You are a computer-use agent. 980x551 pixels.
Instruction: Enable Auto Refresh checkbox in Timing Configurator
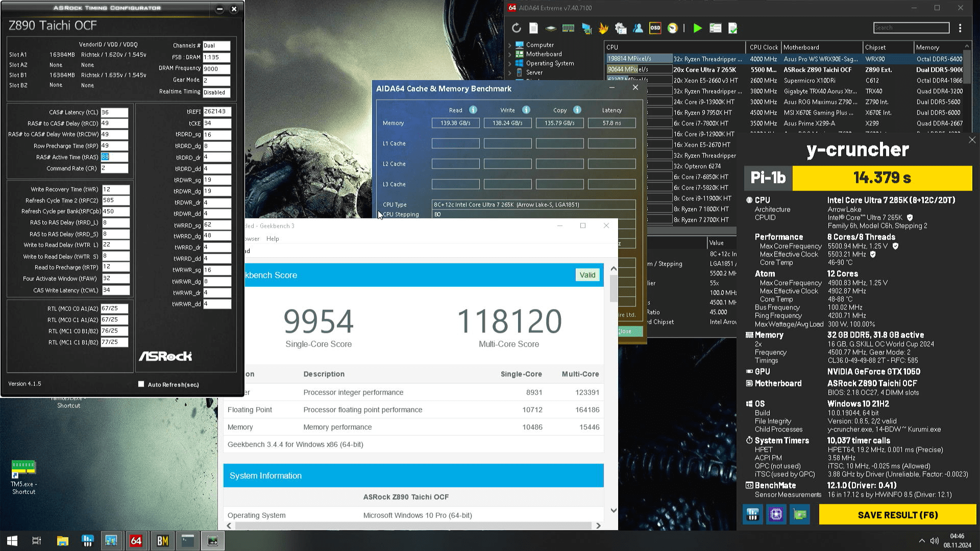coord(141,384)
